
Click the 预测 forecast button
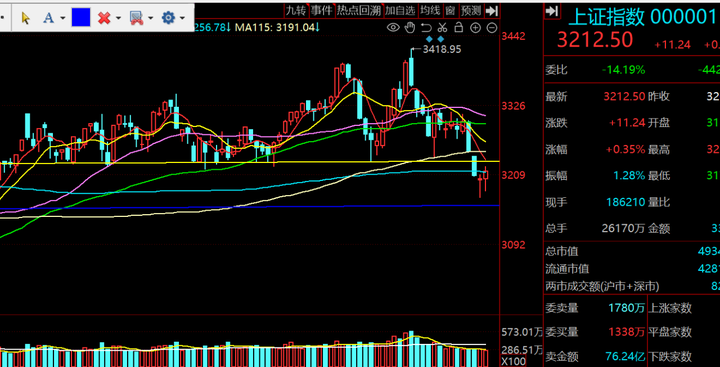(471, 10)
